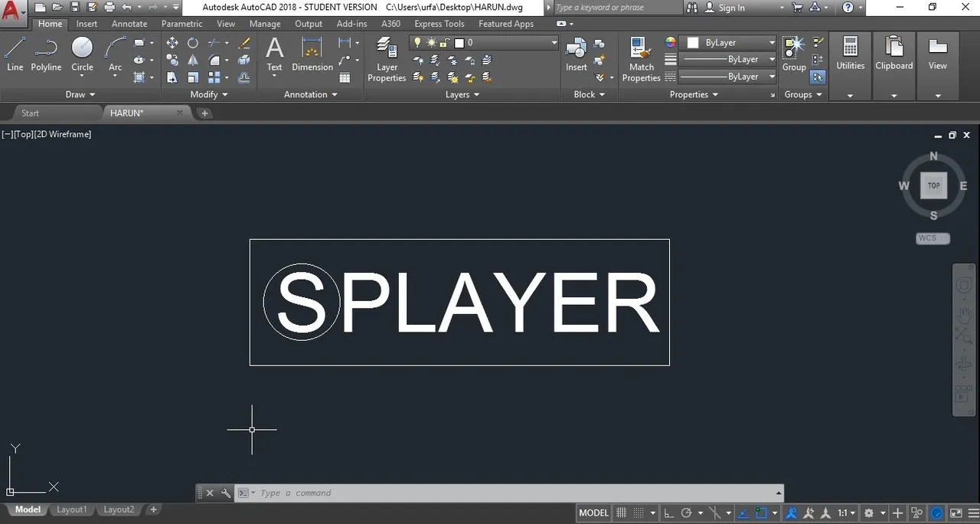The image size is (980, 524).
Task: Expand the Modify panel
Action: tap(209, 94)
